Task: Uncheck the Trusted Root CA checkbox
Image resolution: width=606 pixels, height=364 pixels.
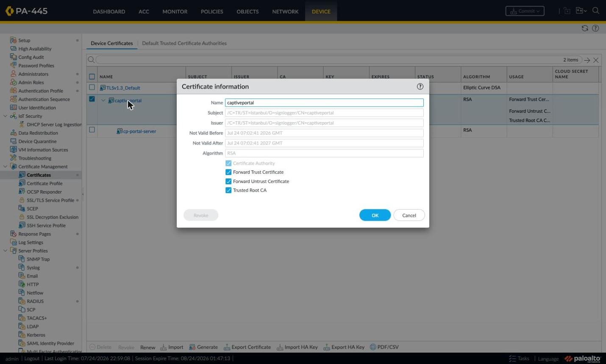Action: [228, 190]
